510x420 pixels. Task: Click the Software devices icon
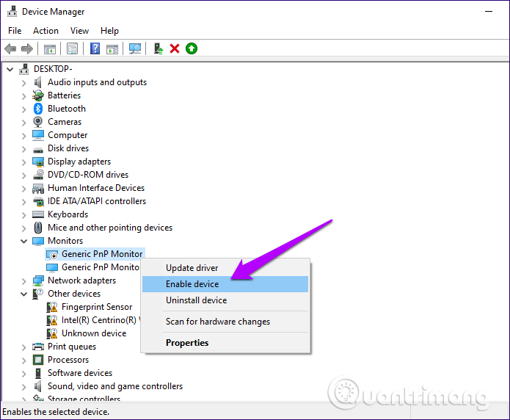pos(38,373)
